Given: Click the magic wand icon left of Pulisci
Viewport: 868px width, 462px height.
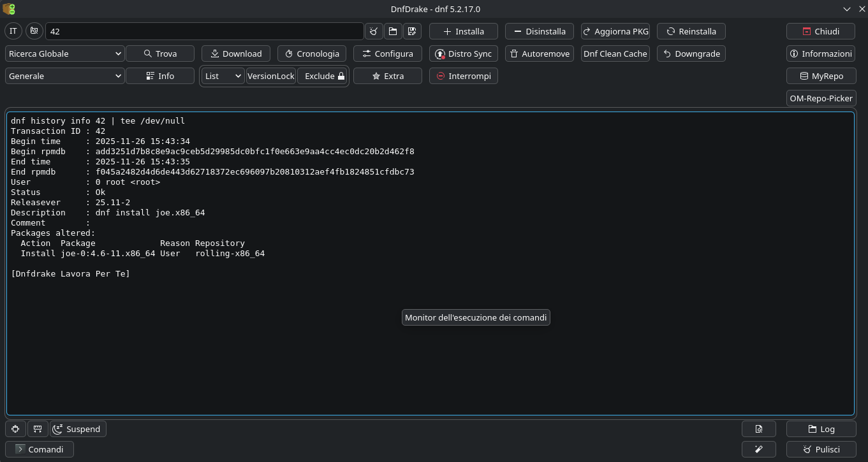Looking at the screenshot, I should pos(758,449).
